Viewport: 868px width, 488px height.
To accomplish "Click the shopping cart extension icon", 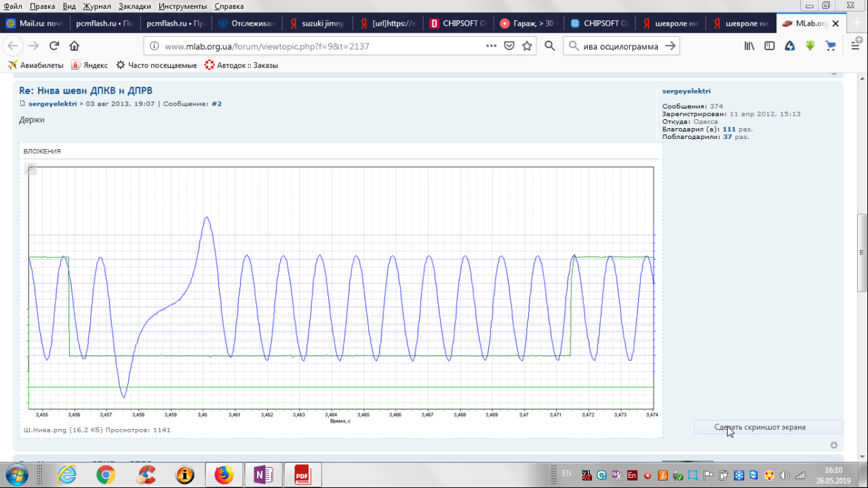I will pos(830,46).
